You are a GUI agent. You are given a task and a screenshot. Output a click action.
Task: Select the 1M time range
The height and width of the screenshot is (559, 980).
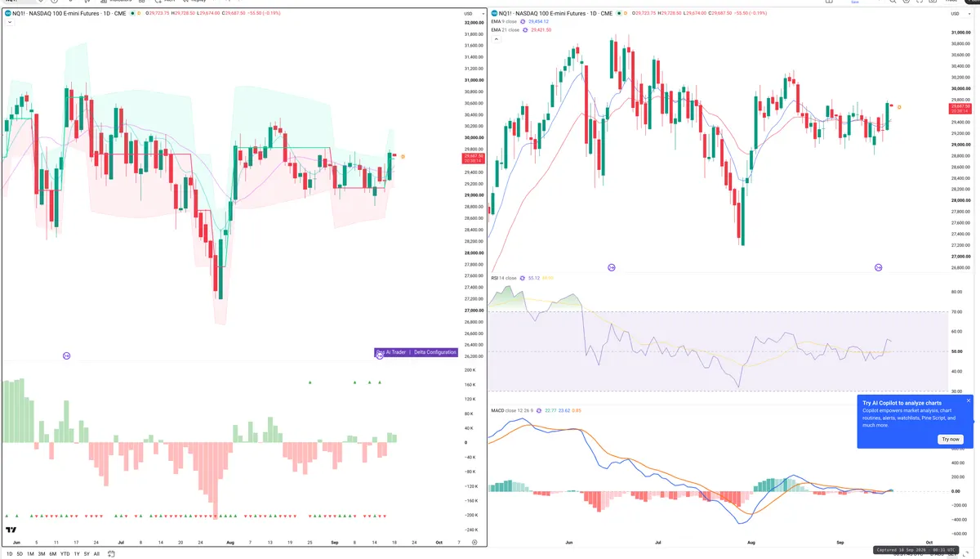coord(30,553)
